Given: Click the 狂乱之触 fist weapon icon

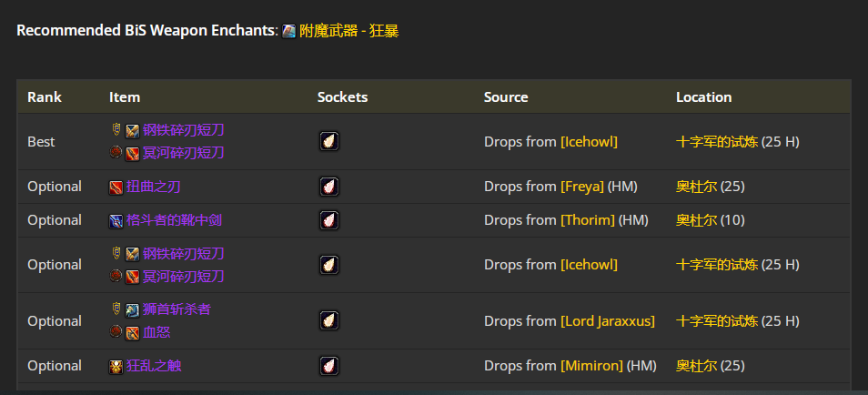Looking at the screenshot, I should point(116,367).
